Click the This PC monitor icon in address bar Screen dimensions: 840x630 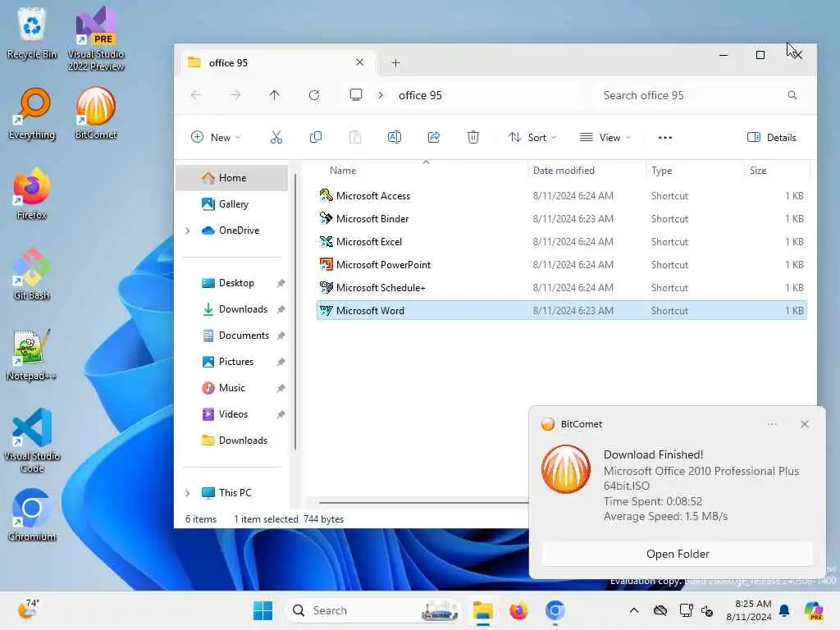[x=356, y=95]
